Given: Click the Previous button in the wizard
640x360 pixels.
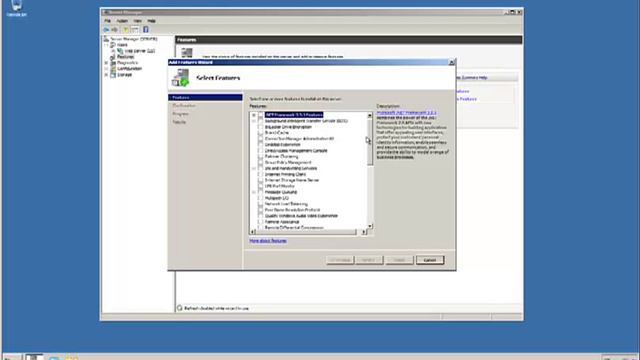Looking at the screenshot, I should (x=340, y=260).
